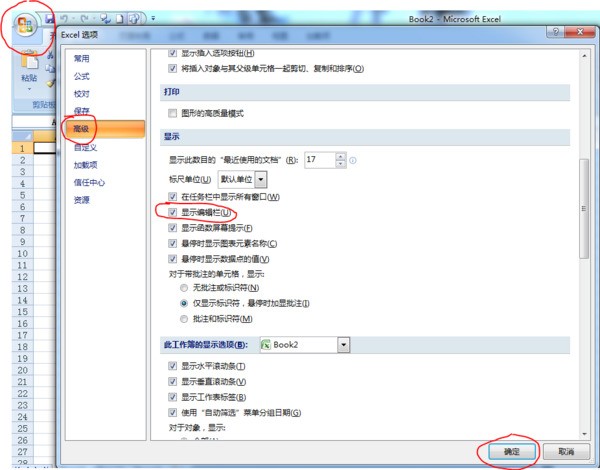Select row header 12 in worksheet
The height and width of the screenshot is (470, 600).
pos(23,277)
